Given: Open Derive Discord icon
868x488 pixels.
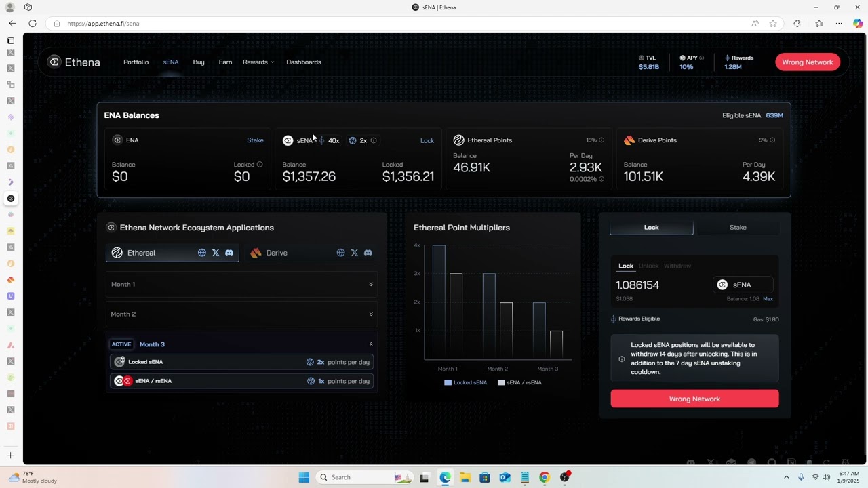Looking at the screenshot, I should pyautogui.click(x=368, y=253).
